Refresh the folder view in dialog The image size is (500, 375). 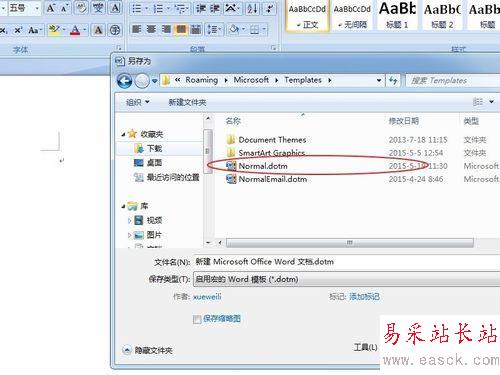pyautogui.click(x=393, y=80)
